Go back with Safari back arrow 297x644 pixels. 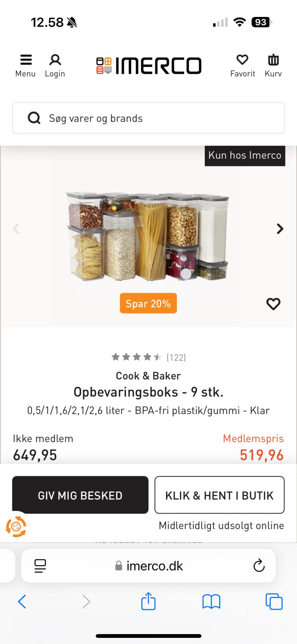[22, 602]
